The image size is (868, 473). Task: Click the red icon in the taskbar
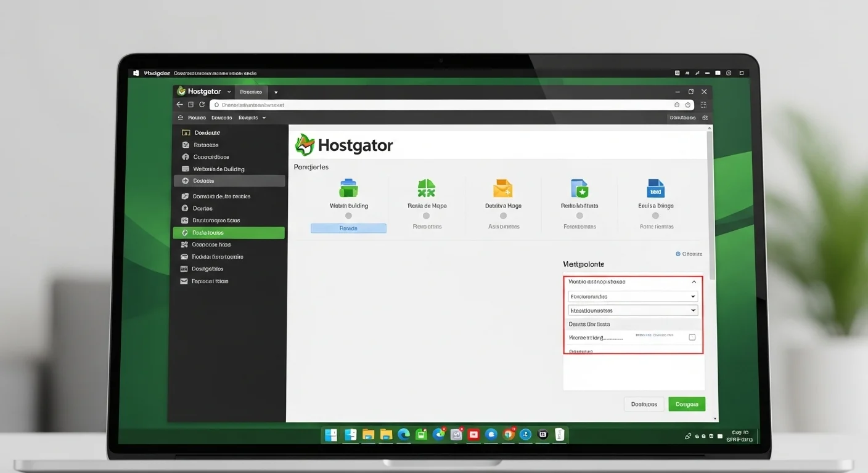[x=473, y=435]
